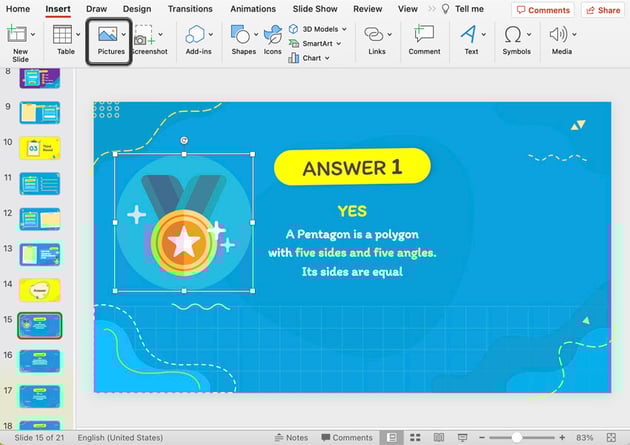Select slide 17 thumbnail
The image size is (630, 445).
[40, 396]
